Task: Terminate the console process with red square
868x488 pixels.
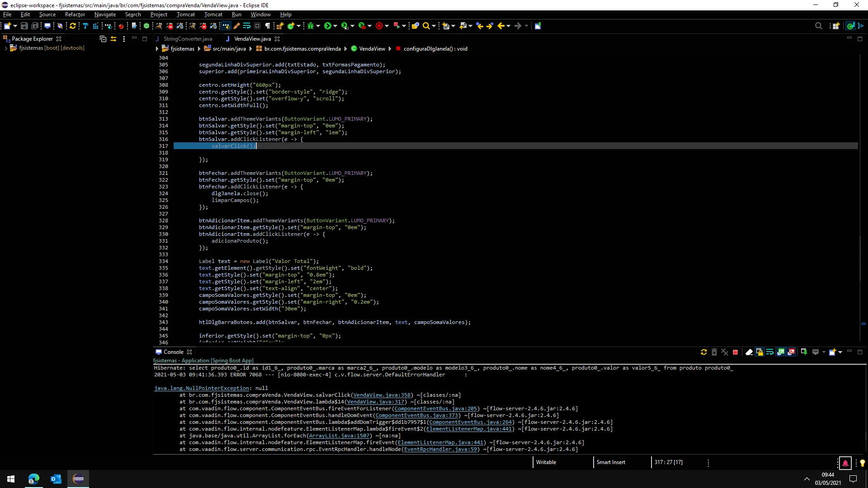Action: click(x=735, y=352)
